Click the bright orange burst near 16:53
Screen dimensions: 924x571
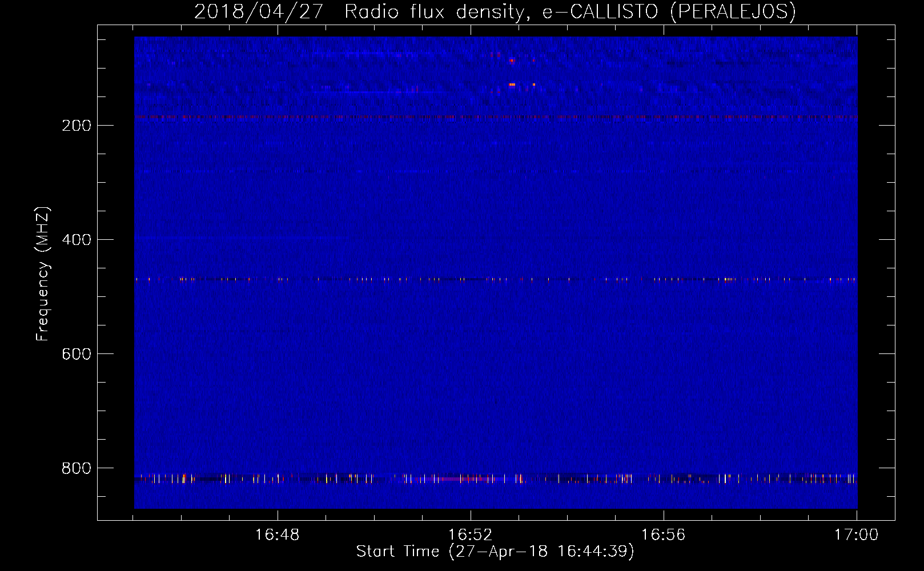tap(512, 85)
